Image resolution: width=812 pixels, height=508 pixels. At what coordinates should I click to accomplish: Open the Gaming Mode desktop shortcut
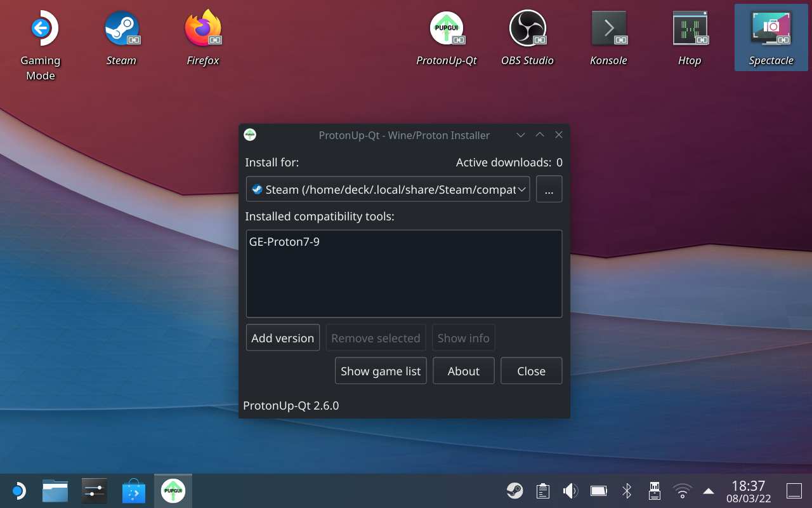click(x=41, y=43)
